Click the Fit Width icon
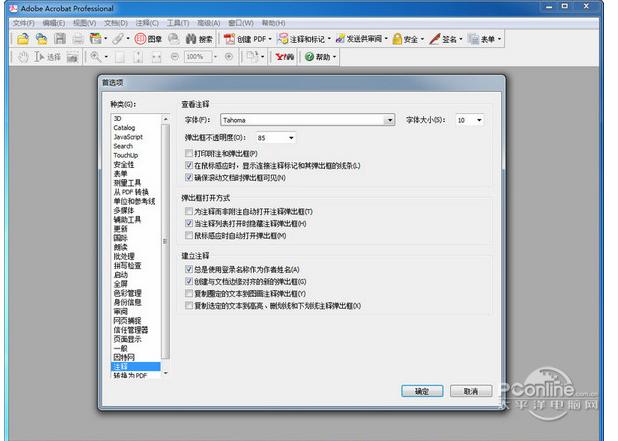This screenshot has height=441, width=618. click(x=156, y=57)
